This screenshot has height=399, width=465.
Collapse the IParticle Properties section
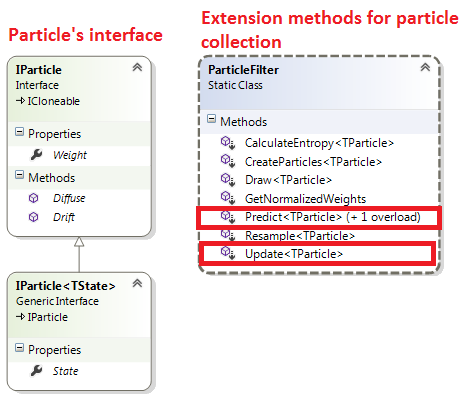pyautogui.click(x=20, y=132)
